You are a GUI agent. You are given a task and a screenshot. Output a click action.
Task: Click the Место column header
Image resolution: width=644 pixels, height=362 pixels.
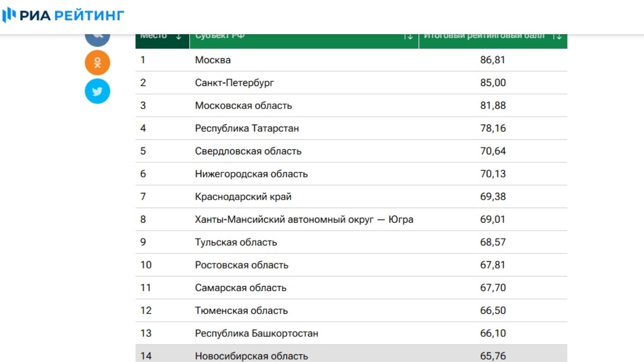pyautogui.click(x=154, y=37)
